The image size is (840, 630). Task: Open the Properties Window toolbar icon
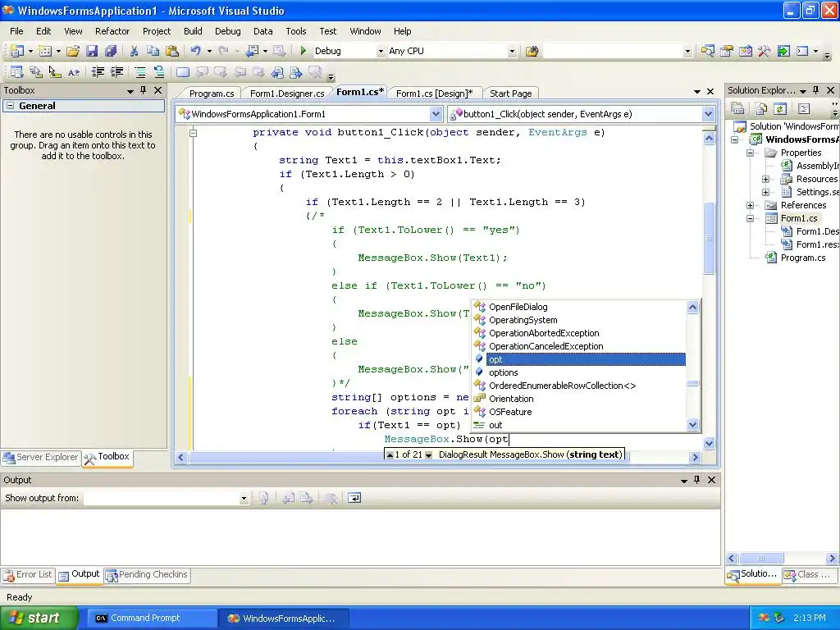click(x=727, y=51)
